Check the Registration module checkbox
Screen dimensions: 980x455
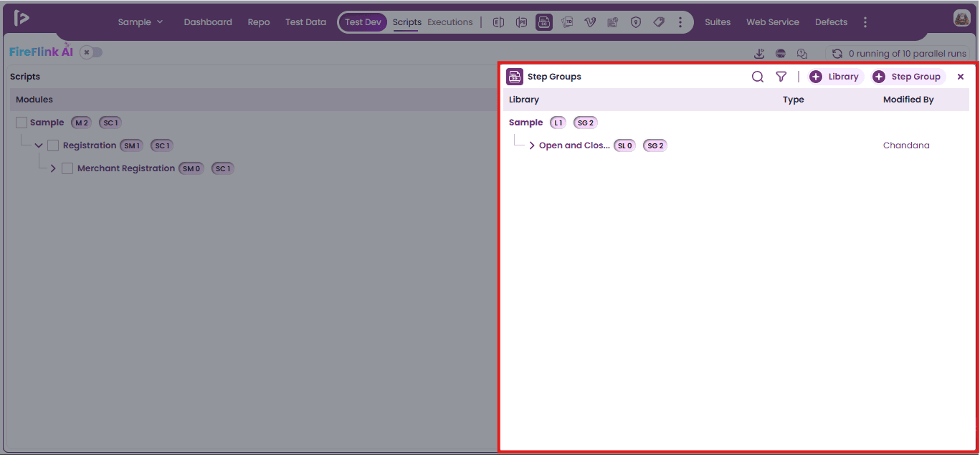(x=53, y=145)
